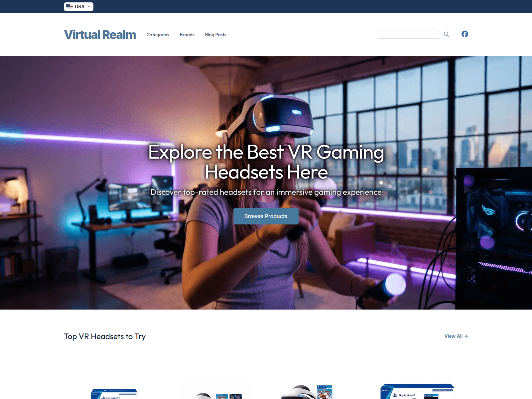Click the Virtual Realm logo
This screenshot has width=532, height=399.
click(100, 35)
